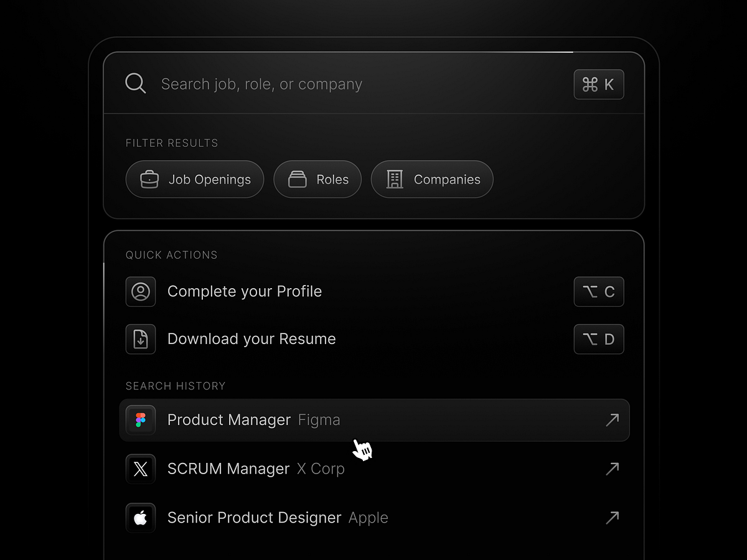Click the search magnifier icon
747x560 pixels.
135,83
